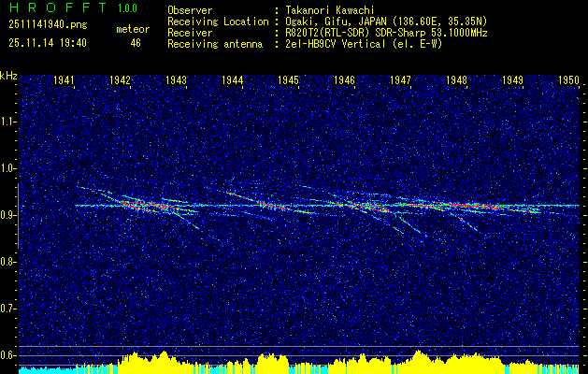
Task: Click the Ogaki, Gifu, JAPAN coordinates text
Action: (x=386, y=22)
